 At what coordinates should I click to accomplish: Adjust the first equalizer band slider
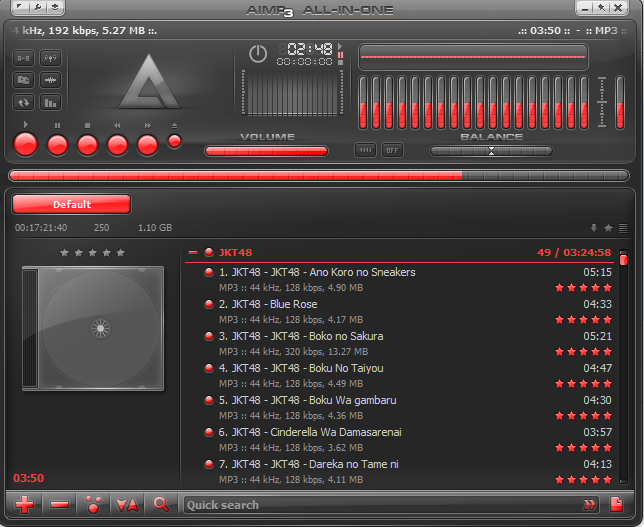coord(363,103)
